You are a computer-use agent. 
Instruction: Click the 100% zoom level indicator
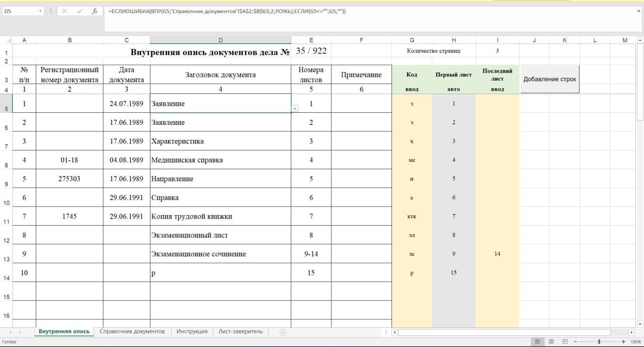point(635,341)
